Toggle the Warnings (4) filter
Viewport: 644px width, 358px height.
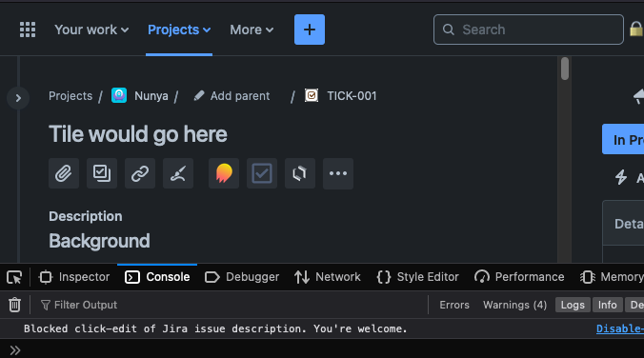(514, 305)
